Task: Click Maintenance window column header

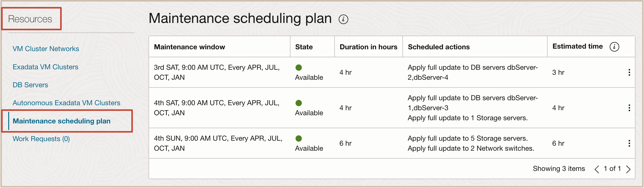Action: coord(189,47)
